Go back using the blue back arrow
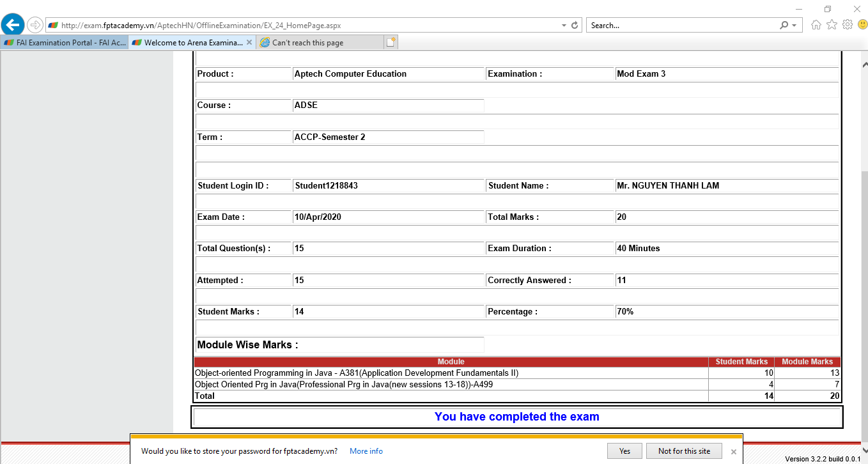Screen dimensions: 868x464 [x=13, y=25]
